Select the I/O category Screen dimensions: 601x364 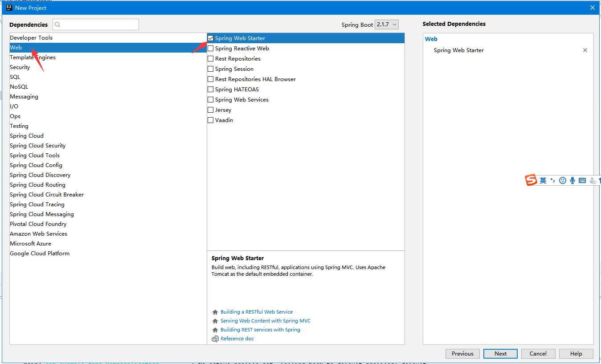click(x=108, y=106)
